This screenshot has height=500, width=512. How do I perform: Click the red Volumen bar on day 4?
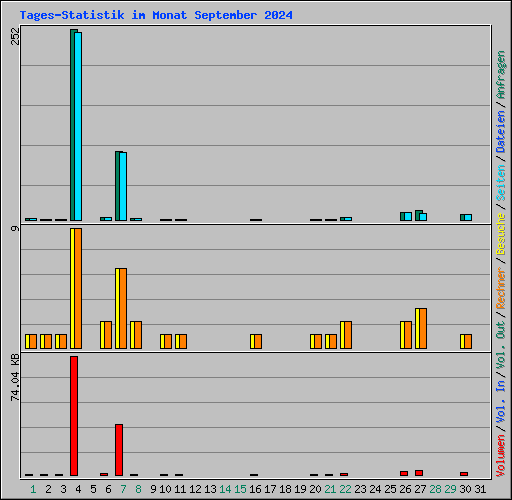pyautogui.click(x=74, y=416)
